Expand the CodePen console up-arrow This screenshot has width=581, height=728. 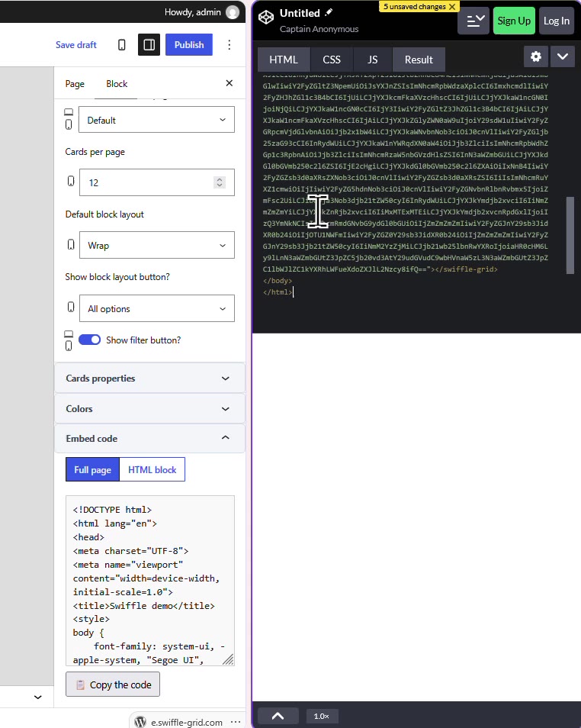point(278,716)
